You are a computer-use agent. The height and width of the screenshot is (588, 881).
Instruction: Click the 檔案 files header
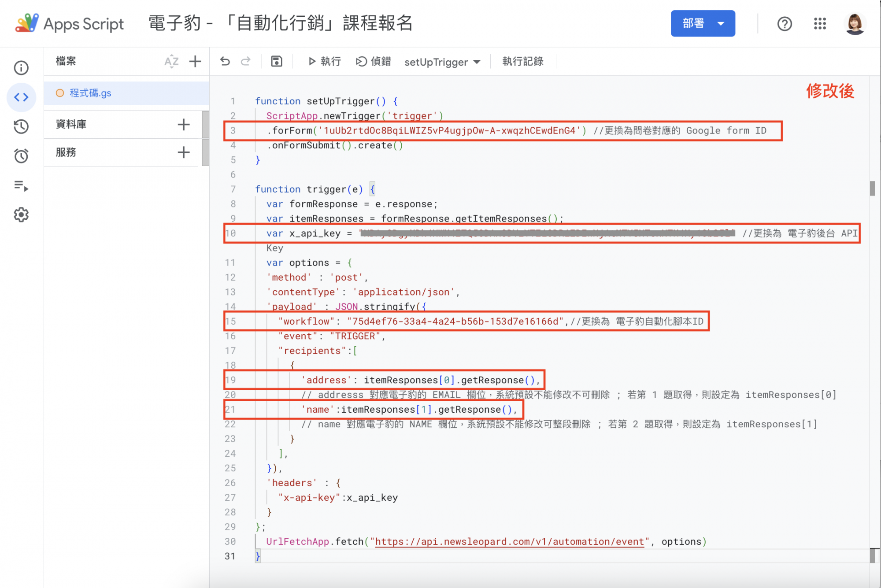[x=66, y=61]
